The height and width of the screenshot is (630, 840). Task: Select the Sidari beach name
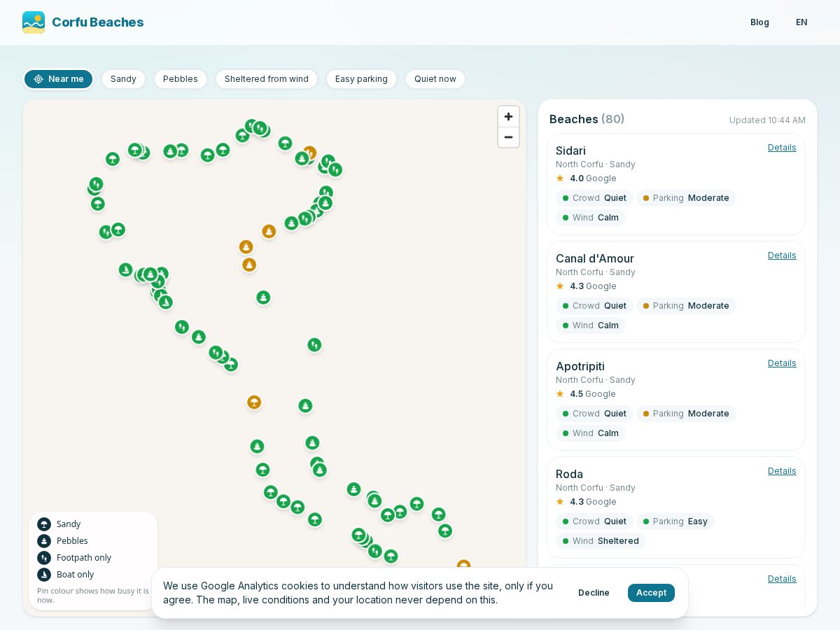[x=570, y=150]
